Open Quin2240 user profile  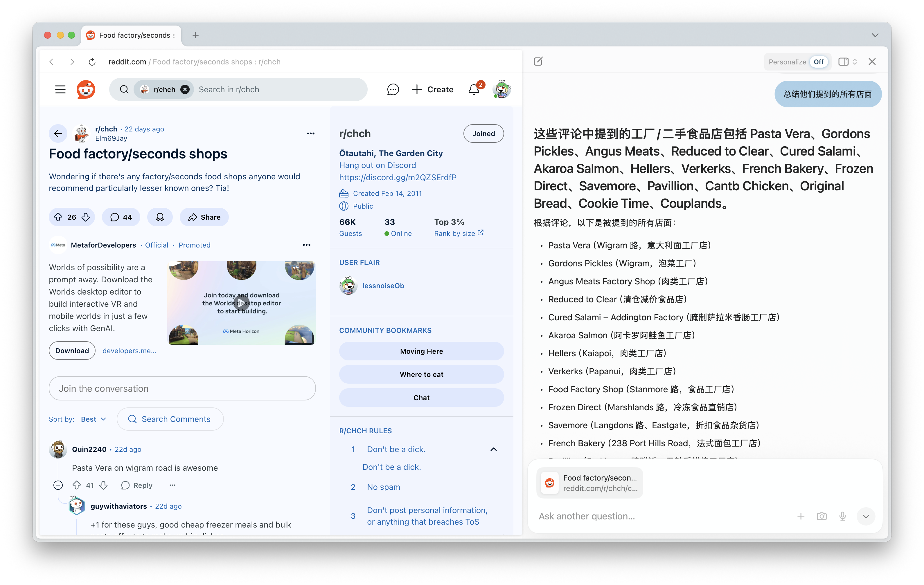[89, 449]
